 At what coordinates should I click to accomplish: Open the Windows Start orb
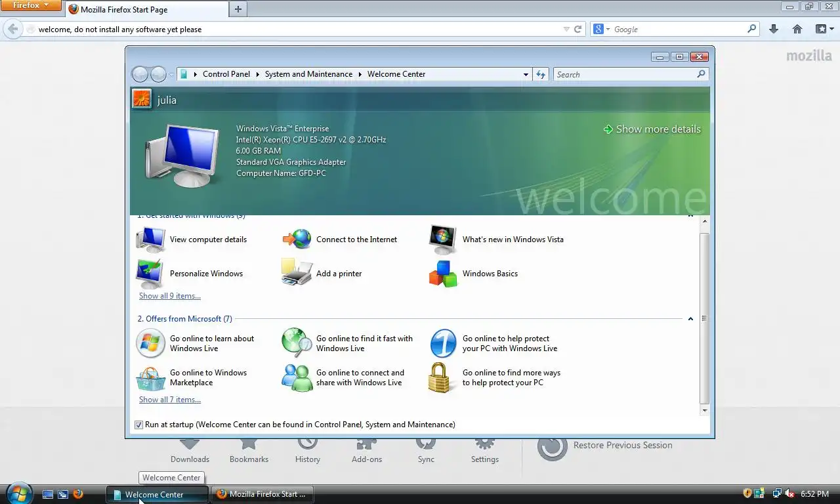(x=18, y=493)
